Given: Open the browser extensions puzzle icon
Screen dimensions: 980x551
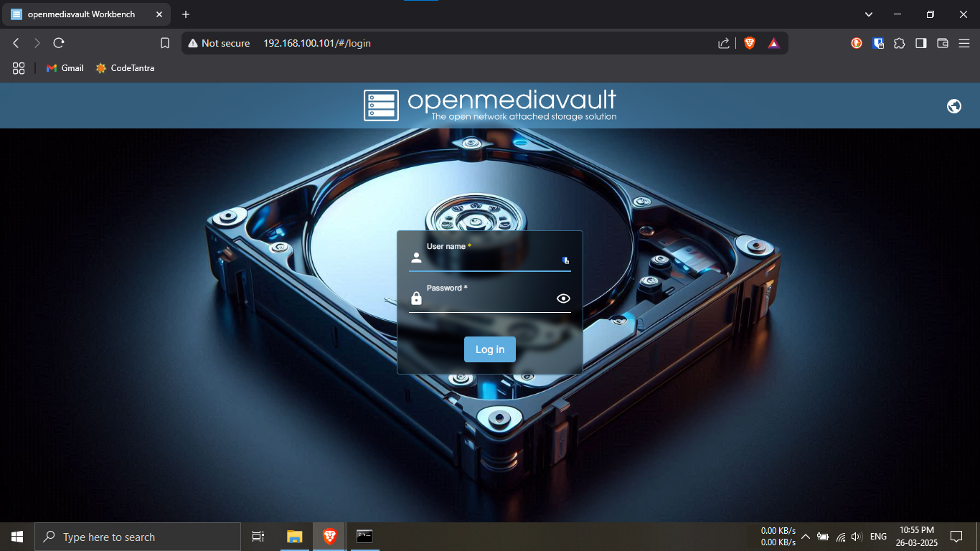Looking at the screenshot, I should [x=899, y=43].
